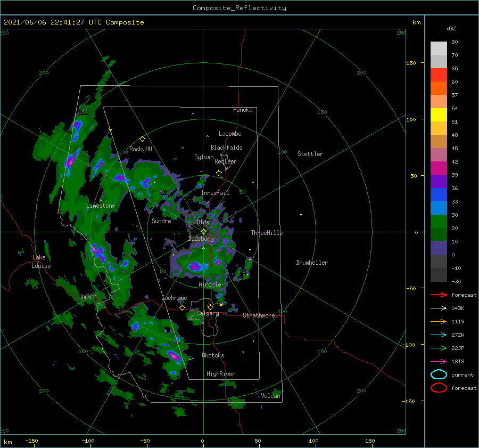
Task: Click the red forecast arrow in the legend
Action: [439, 295]
